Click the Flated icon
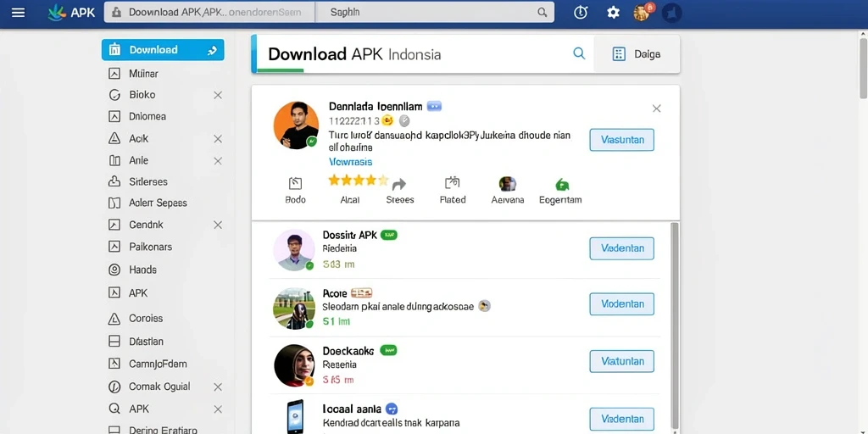The width and height of the screenshot is (868, 434). [x=453, y=183]
